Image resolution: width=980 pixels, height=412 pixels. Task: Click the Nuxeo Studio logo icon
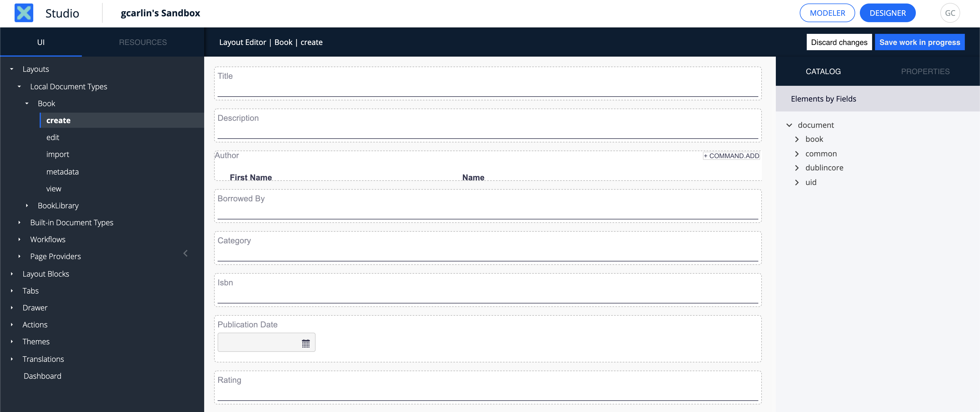pyautogui.click(x=23, y=13)
